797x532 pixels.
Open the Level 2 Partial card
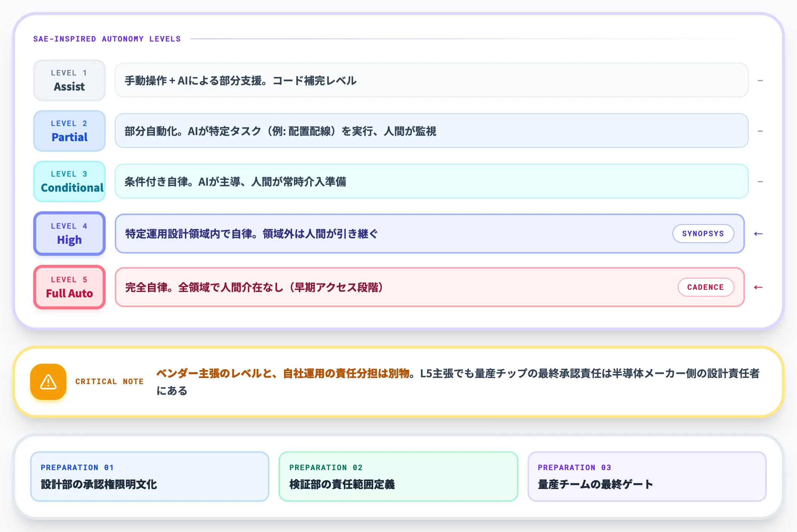coord(69,131)
